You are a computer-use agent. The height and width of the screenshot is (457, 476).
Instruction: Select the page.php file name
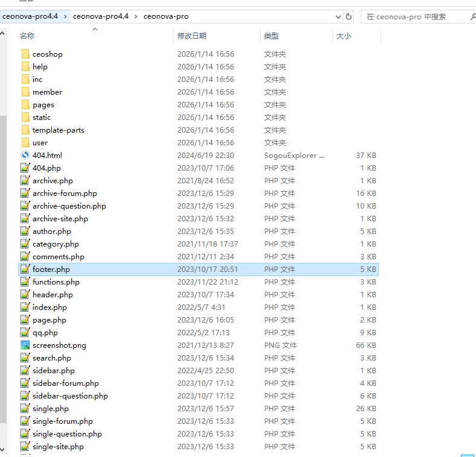coord(49,320)
